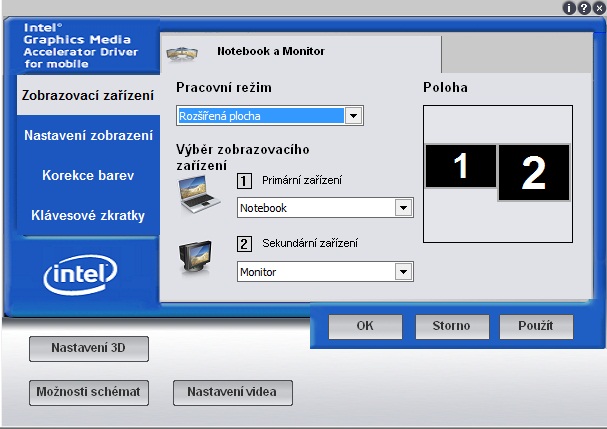Click the Poloha heading
Image resolution: width=607 pixels, height=429 pixels.
(x=445, y=88)
